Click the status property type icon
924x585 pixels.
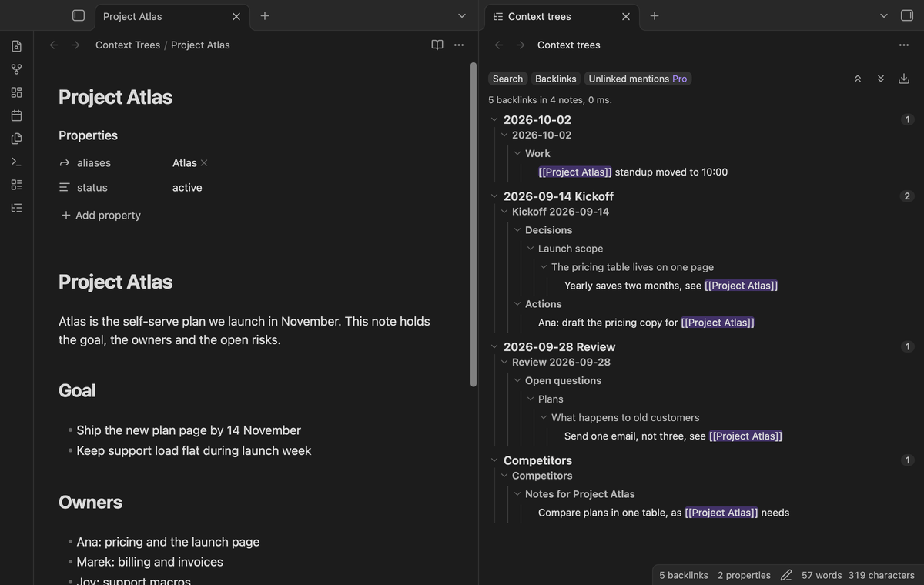65,188
